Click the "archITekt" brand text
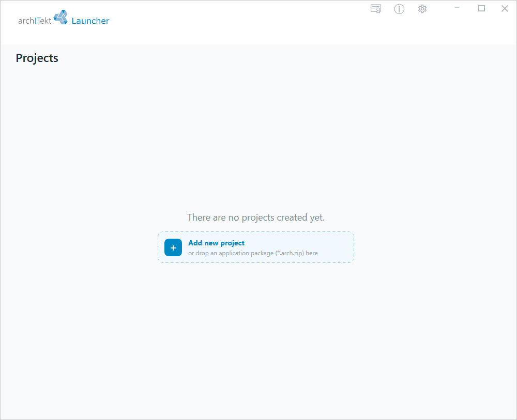 coord(35,21)
